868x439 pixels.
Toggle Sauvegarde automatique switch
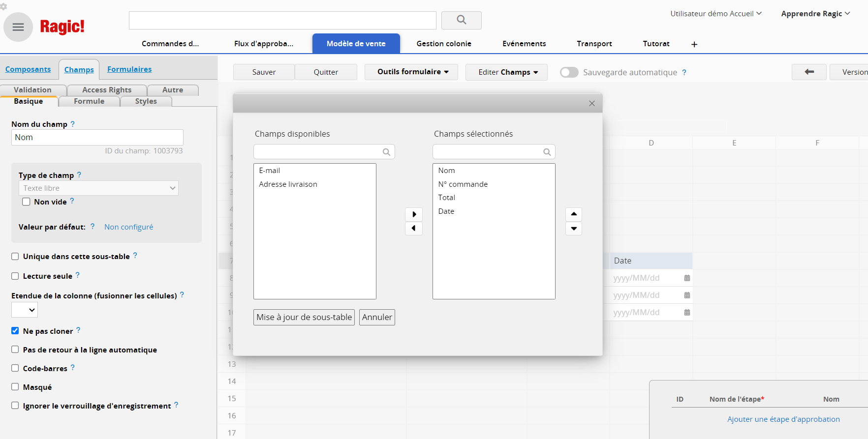coord(569,72)
